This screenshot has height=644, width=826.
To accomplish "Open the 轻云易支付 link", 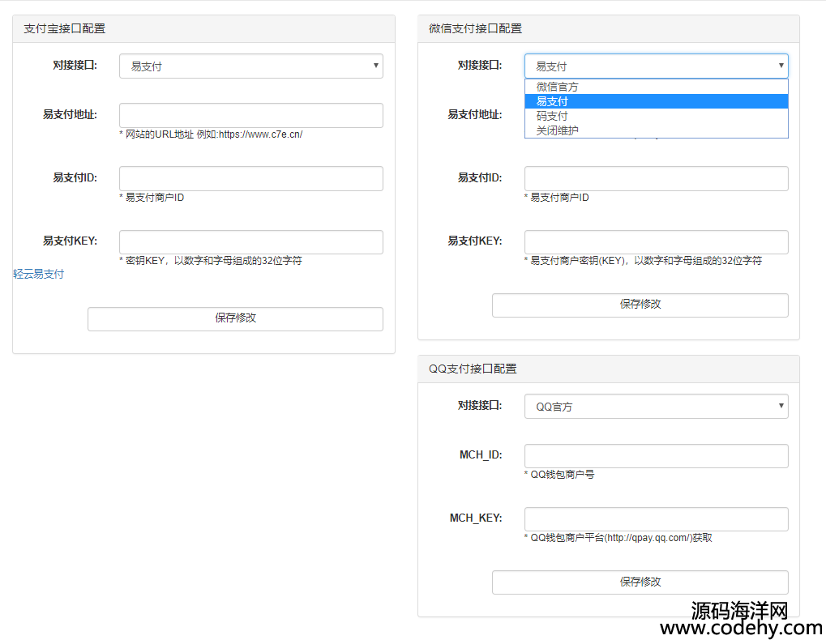I will (38, 274).
